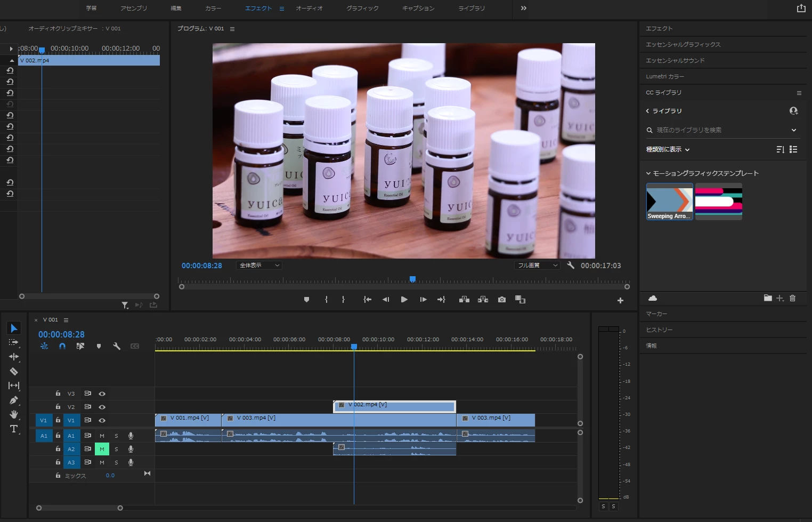Image resolution: width=812 pixels, height=522 pixels.
Task: Expand library search options chevron
Action: click(793, 130)
